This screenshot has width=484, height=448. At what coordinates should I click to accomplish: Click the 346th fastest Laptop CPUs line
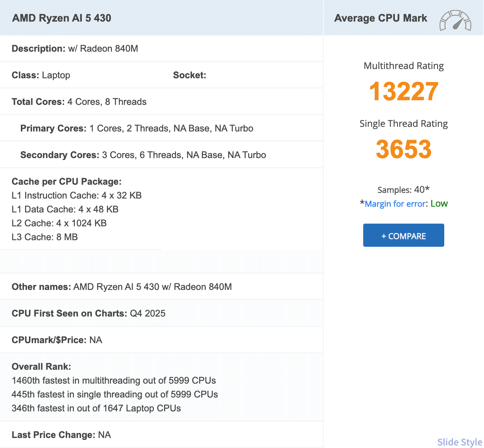point(96,408)
